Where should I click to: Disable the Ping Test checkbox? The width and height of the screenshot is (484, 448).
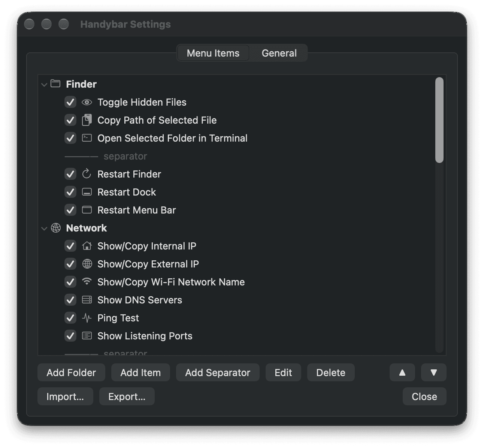(70, 318)
